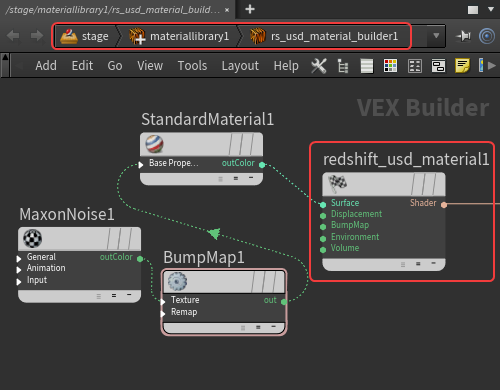The width and height of the screenshot is (500, 390).
Task: Collapse redshift_usd_material1 with minus button
Action: (433, 263)
